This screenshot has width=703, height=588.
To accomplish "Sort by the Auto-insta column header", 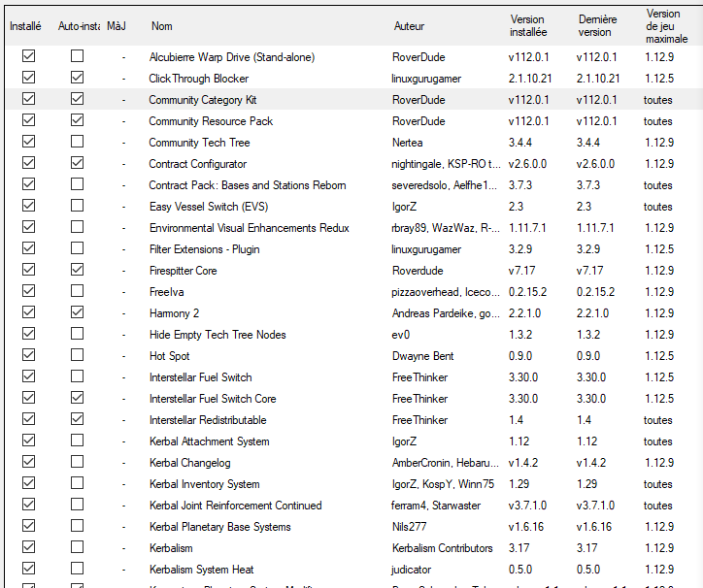I will [x=79, y=26].
